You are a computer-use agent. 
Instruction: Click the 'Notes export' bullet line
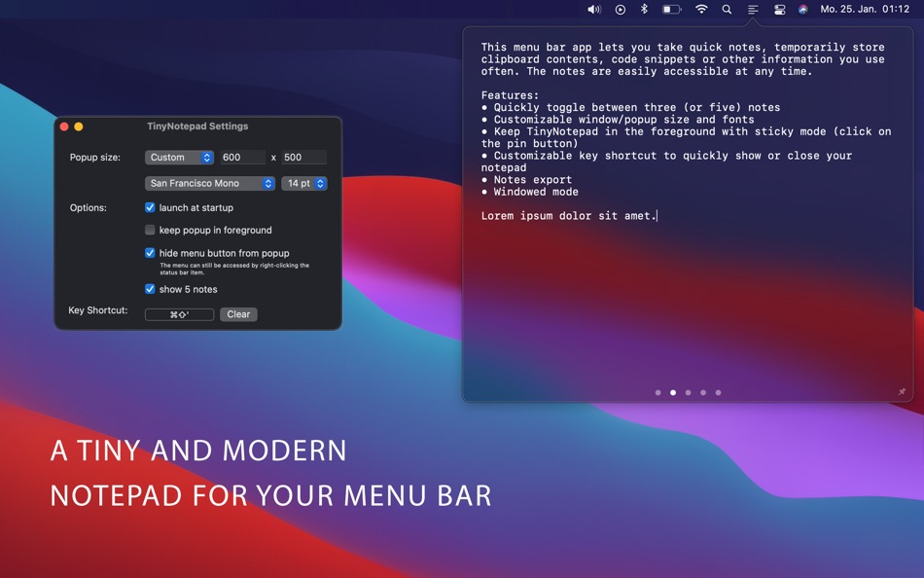point(526,180)
